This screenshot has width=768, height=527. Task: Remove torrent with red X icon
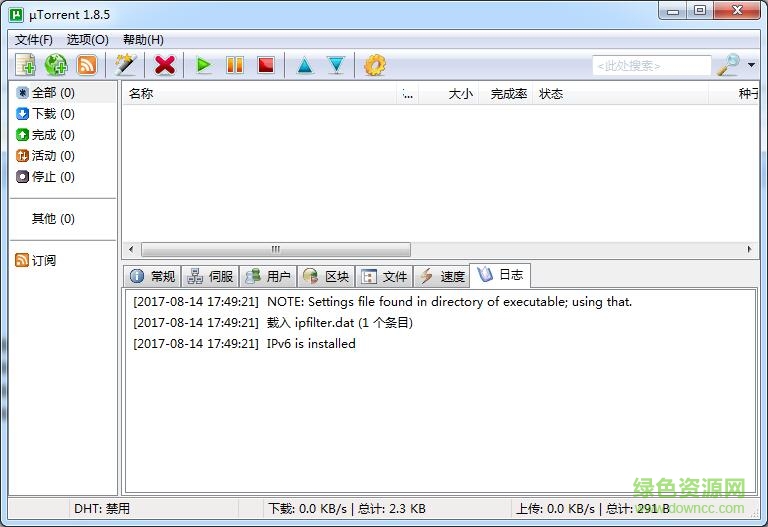point(165,65)
